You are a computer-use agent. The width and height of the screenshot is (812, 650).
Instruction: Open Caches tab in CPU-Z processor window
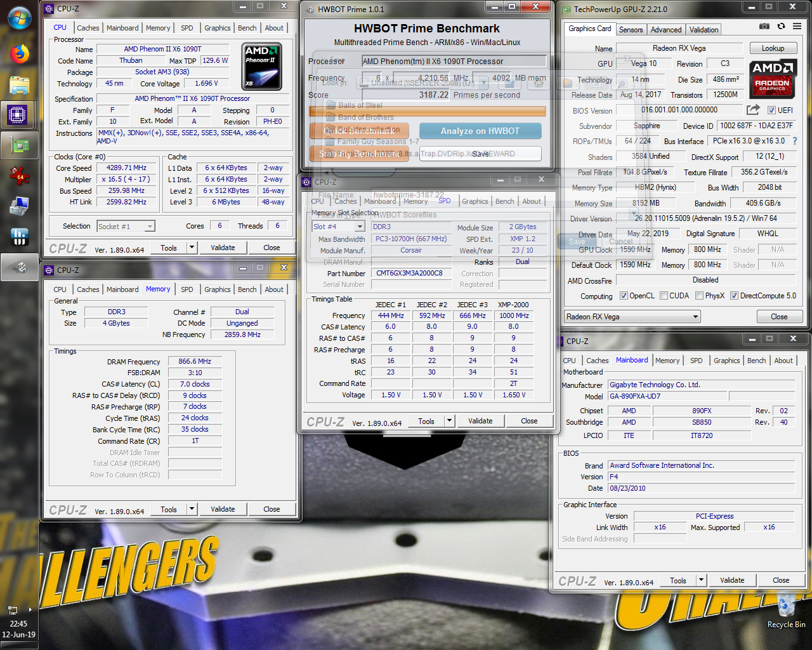(x=88, y=28)
